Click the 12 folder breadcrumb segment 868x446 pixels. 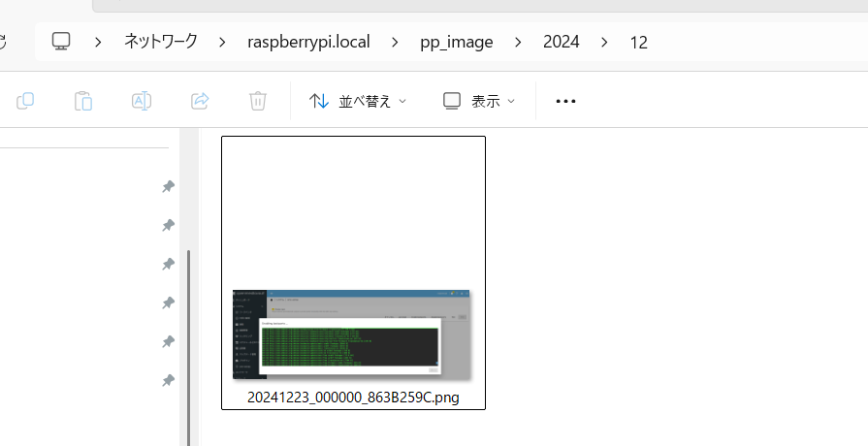(x=639, y=43)
